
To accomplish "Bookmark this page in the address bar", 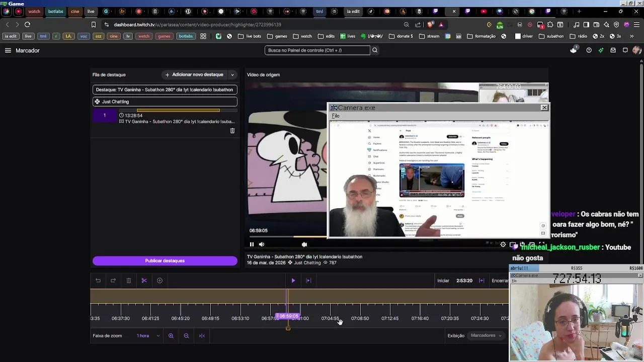I will point(93,25).
